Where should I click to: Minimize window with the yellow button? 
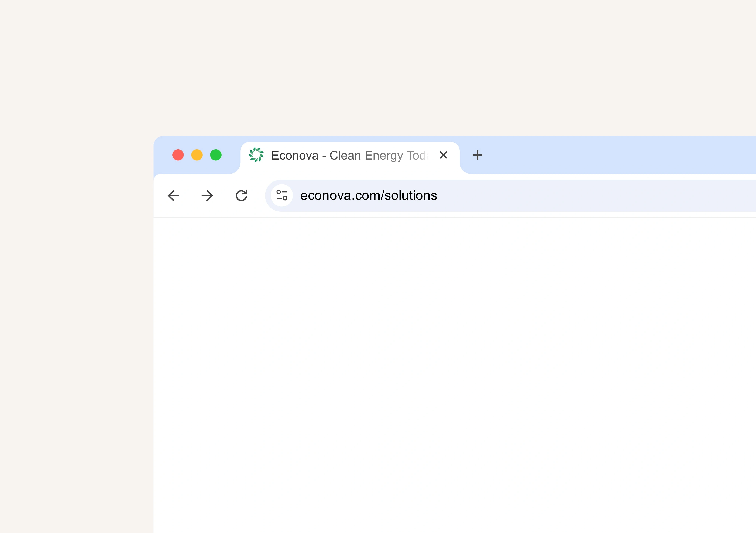click(197, 155)
